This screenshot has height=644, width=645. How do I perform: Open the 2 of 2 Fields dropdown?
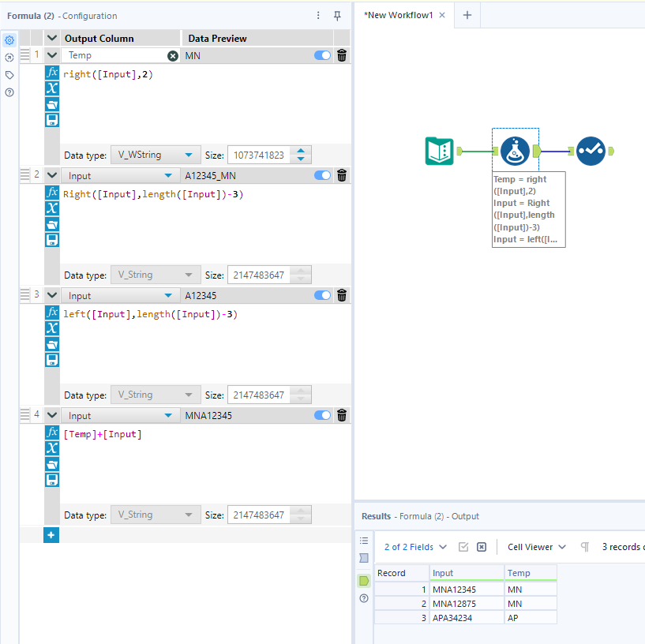[x=415, y=547]
